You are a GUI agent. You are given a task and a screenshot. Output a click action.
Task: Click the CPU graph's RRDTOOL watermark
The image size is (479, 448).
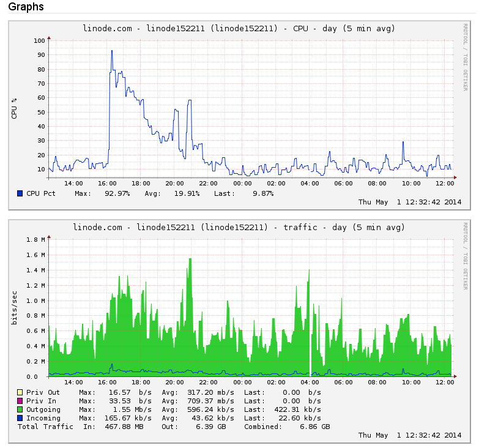(x=465, y=56)
